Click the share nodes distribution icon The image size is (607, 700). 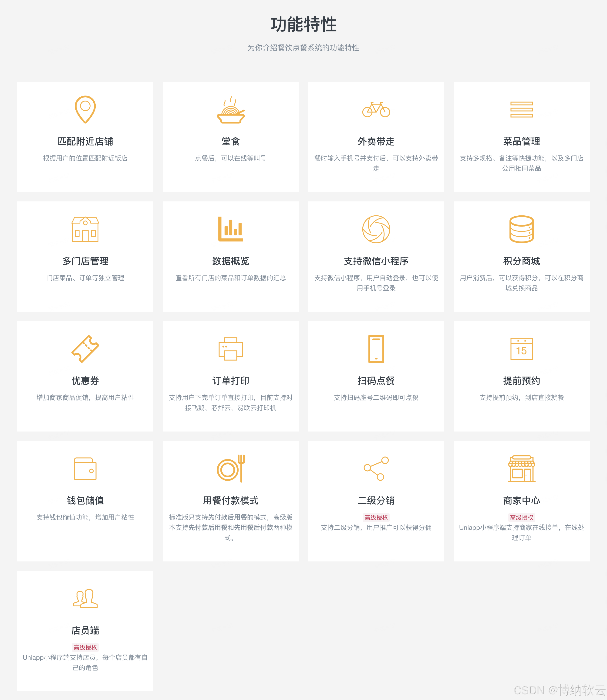coord(376,469)
